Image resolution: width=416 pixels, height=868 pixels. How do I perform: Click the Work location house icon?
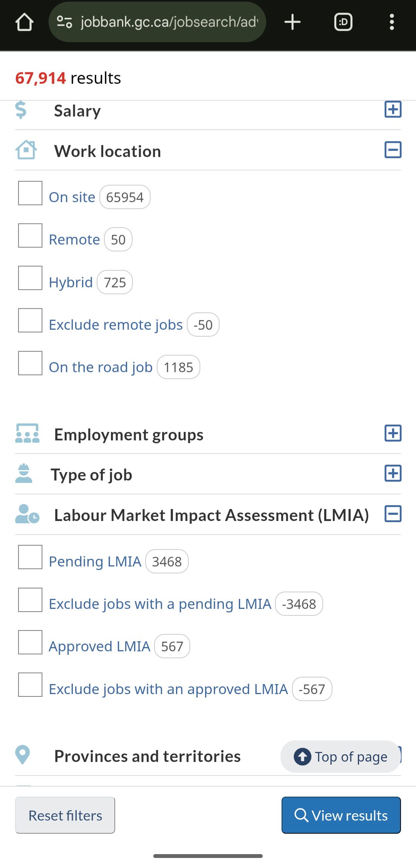point(26,150)
